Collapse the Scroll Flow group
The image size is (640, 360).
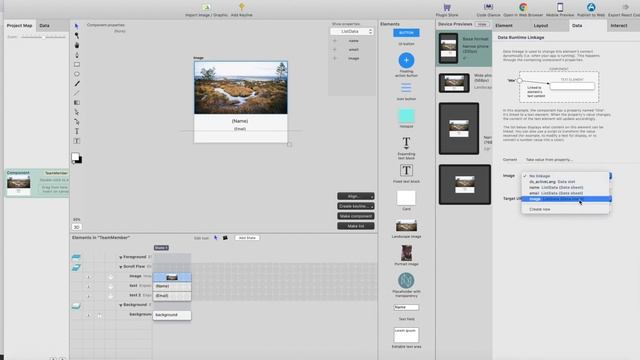coord(121,267)
